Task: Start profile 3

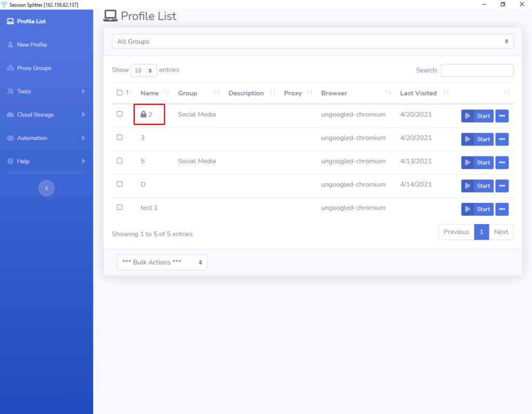Action: (477, 139)
